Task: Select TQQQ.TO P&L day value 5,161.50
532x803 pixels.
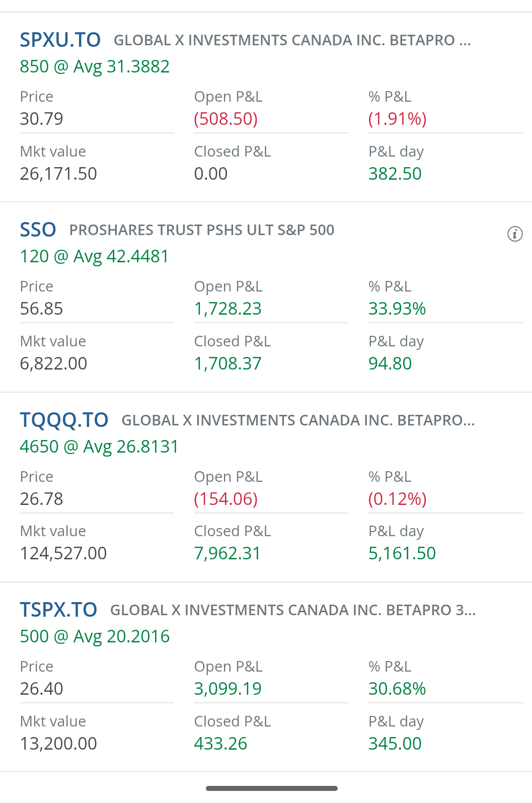Action: pos(402,553)
